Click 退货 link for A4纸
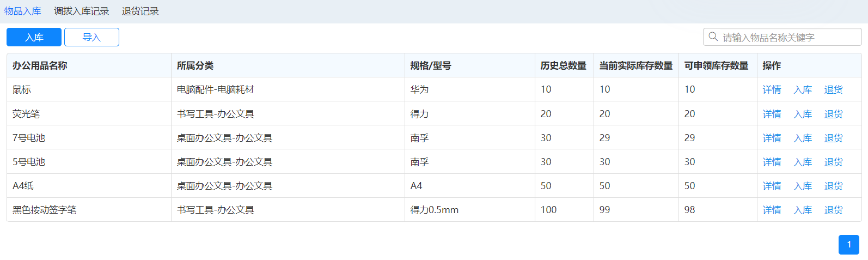The height and width of the screenshot is (260, 868). tap(833, 186)
